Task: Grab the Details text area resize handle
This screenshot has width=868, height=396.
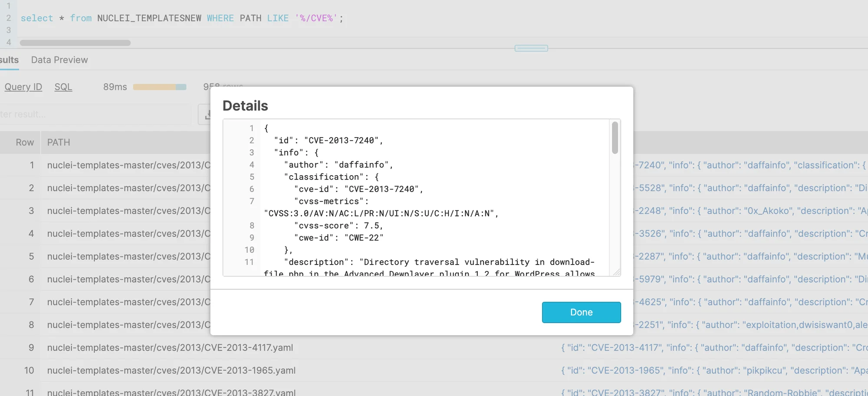Action: (616, 272)
